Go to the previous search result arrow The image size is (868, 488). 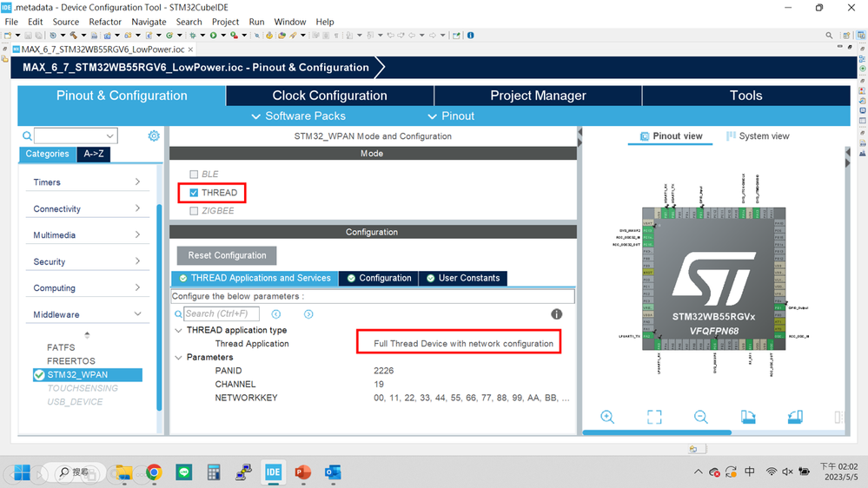click(275, 314)
